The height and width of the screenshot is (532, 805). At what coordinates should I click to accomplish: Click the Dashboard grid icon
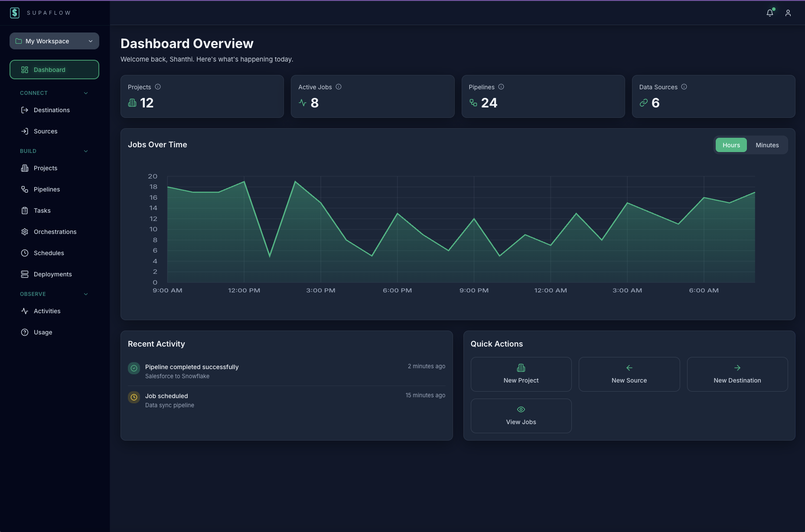pyautogui.click(x=25, y=70)
